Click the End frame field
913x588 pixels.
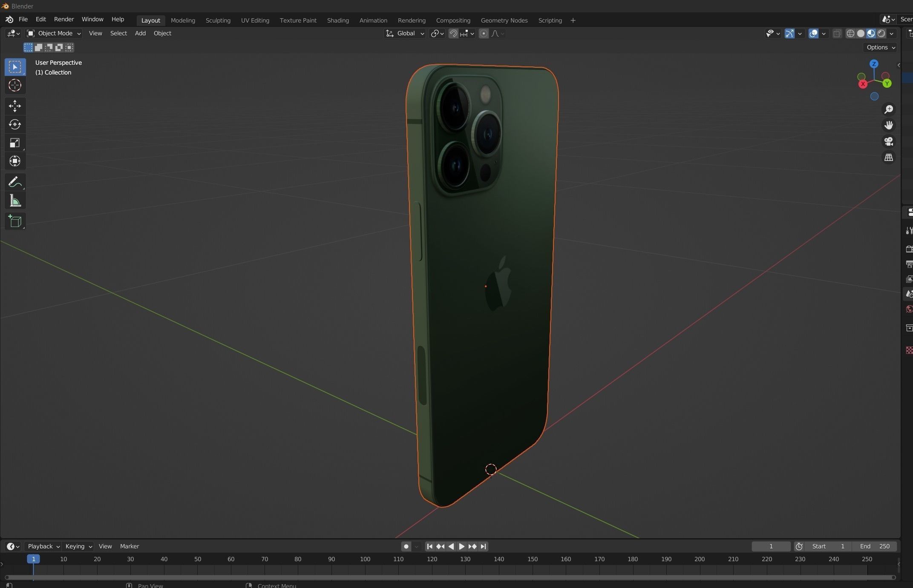point(875,546)
